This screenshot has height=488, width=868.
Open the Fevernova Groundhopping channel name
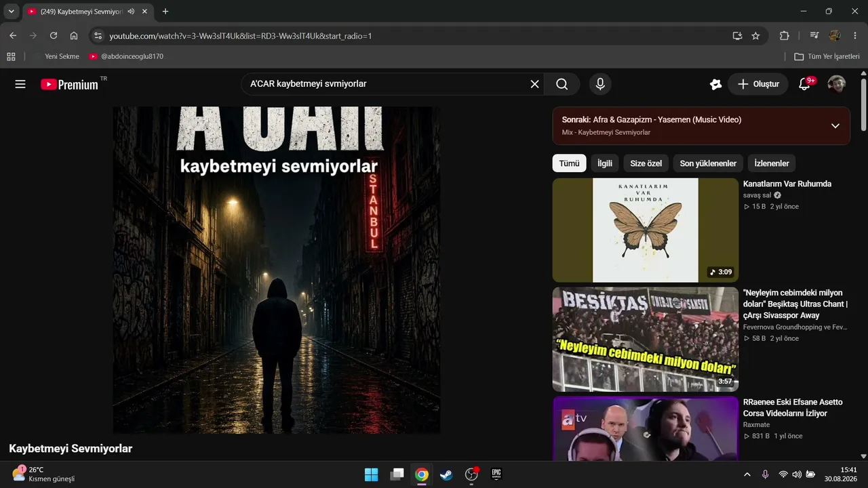coord(795,327)
